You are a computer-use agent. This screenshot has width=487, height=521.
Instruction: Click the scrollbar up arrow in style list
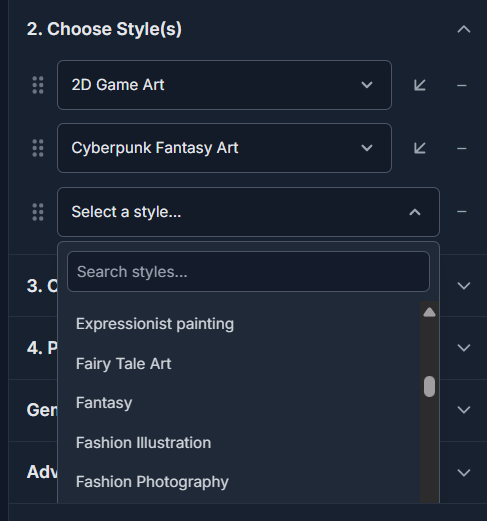click(x=429, y=312)
